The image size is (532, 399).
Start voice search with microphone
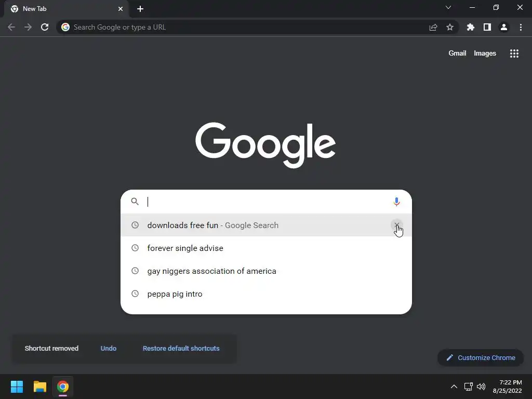396,202
